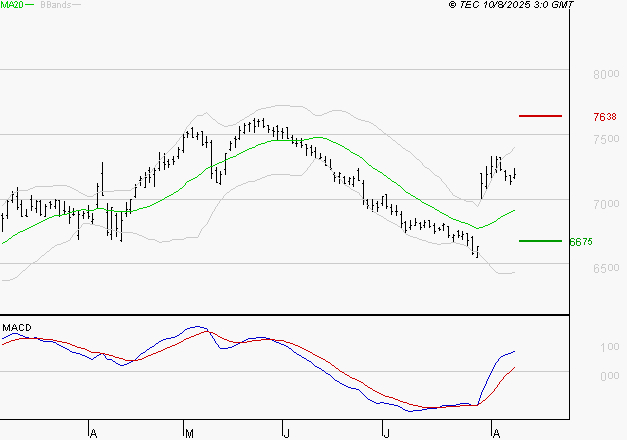Click the 8000 price axis label
Screen dimensions: 627x440
606,74
